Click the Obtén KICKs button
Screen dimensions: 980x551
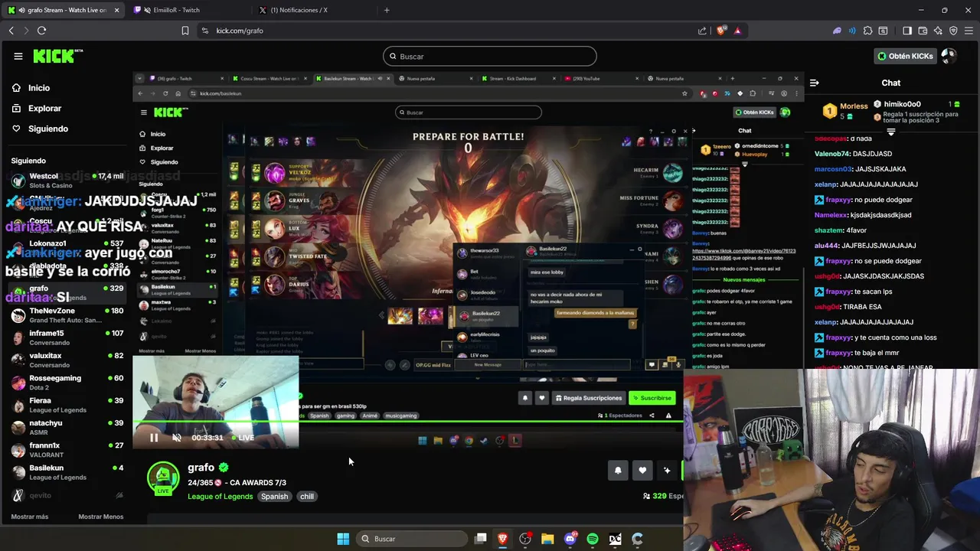(x=906, y=56)
